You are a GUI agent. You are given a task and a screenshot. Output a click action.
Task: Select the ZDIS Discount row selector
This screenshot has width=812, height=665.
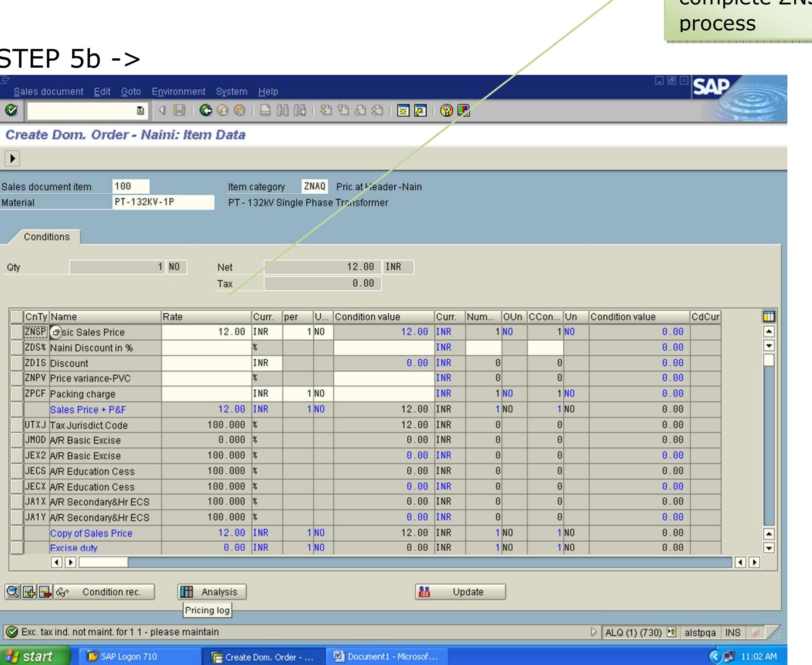coord(17,363)
